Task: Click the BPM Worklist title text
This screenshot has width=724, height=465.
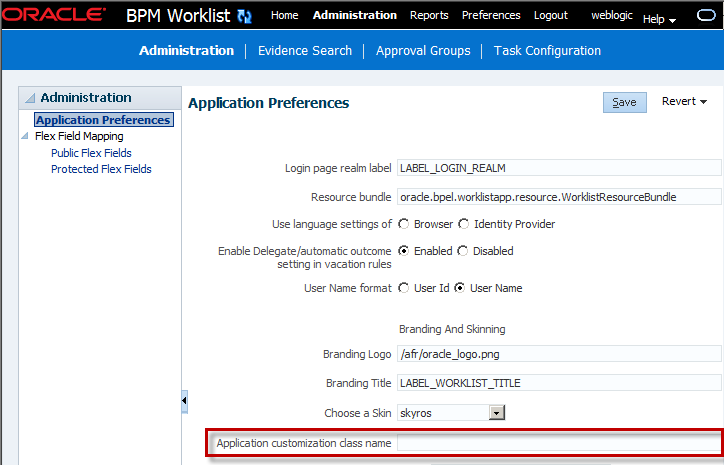Action: point(178,16)
